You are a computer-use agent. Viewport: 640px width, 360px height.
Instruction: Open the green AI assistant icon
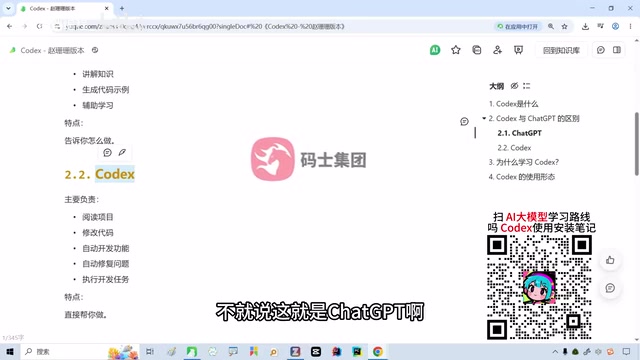435,50
